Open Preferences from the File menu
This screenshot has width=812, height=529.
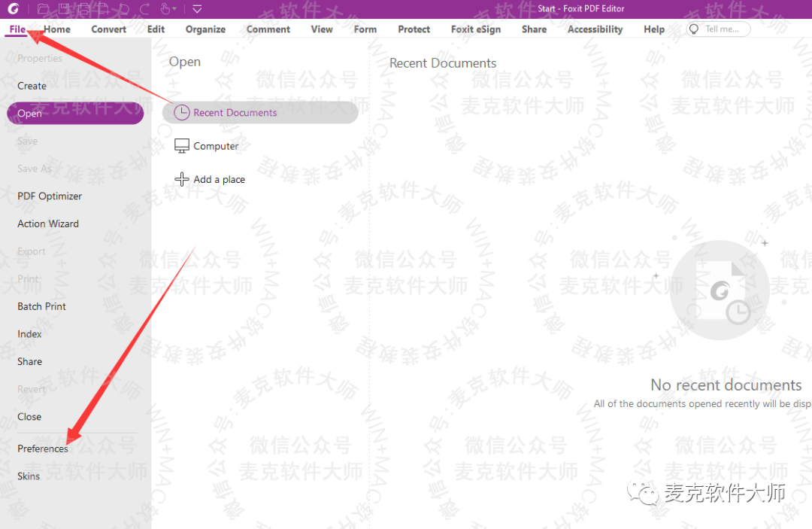[x=42, y=448]
